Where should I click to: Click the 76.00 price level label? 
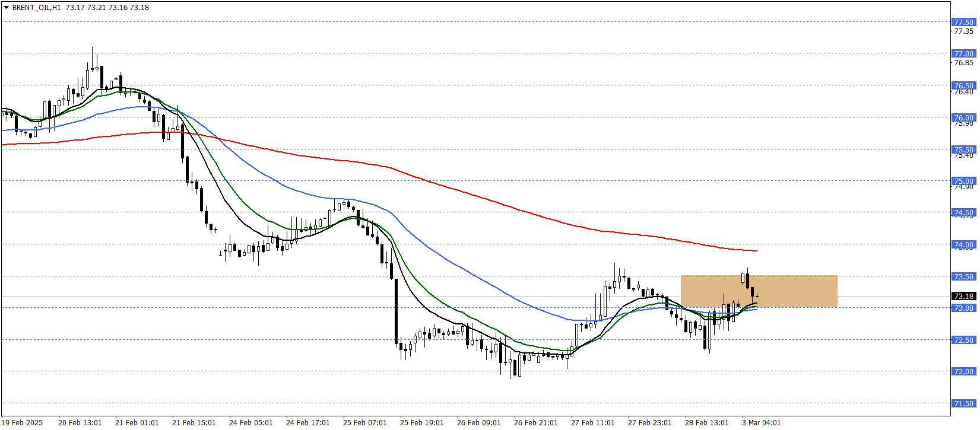pos(963,117)
